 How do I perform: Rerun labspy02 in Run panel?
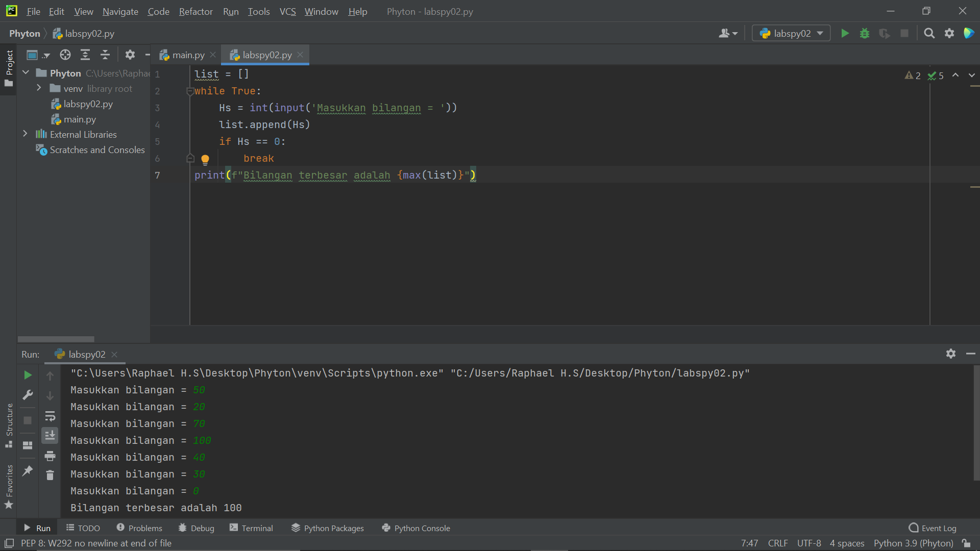[x=28, y=375]
